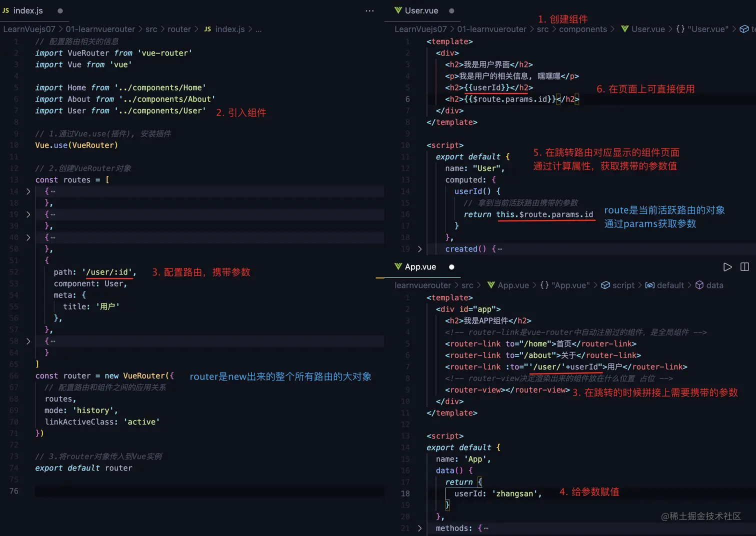Place cursor on Vue.use(VueRouter) line
Screen dimensions: 756x536
pyautogui.click(x=76, y=145)
